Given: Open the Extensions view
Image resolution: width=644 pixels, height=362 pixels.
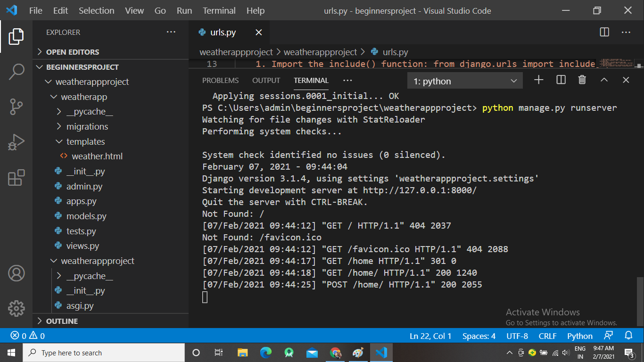Looking at the screenshot, I should [x=17, y=178].
